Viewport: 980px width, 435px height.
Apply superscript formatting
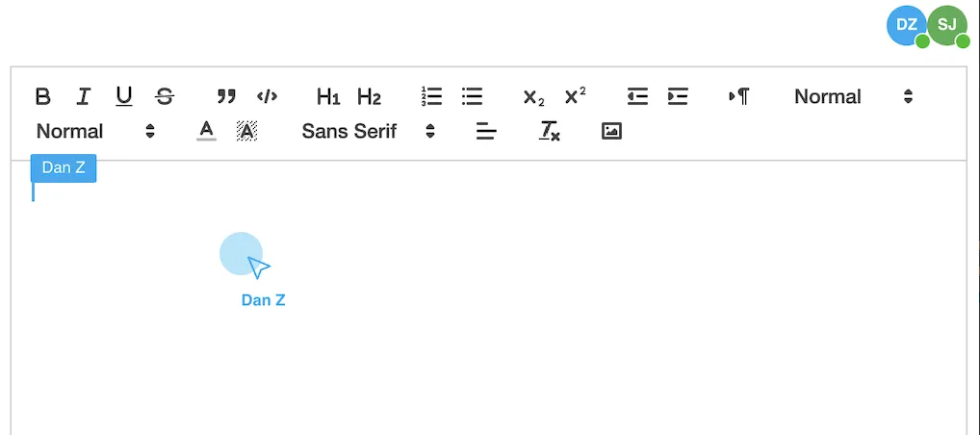[x=575, y=97]
